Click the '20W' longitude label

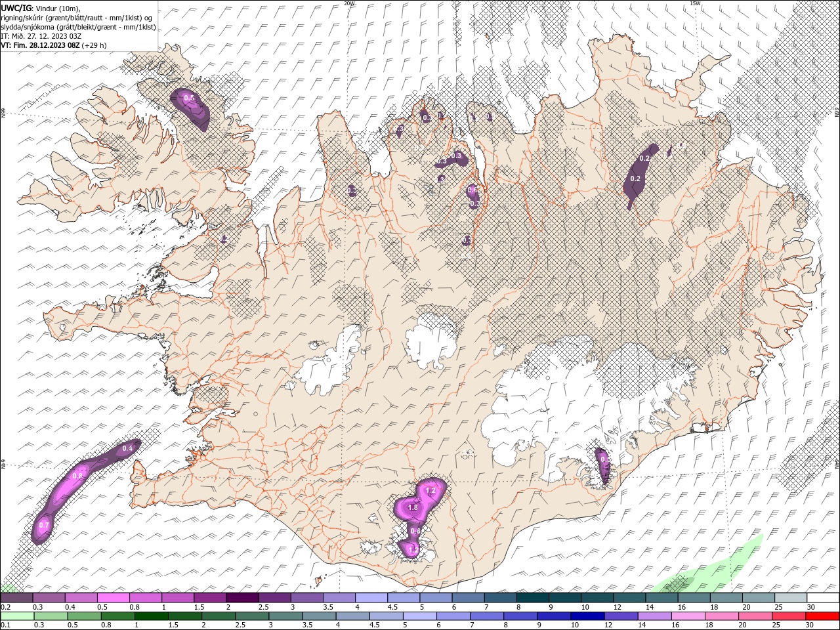click(348, 3)
